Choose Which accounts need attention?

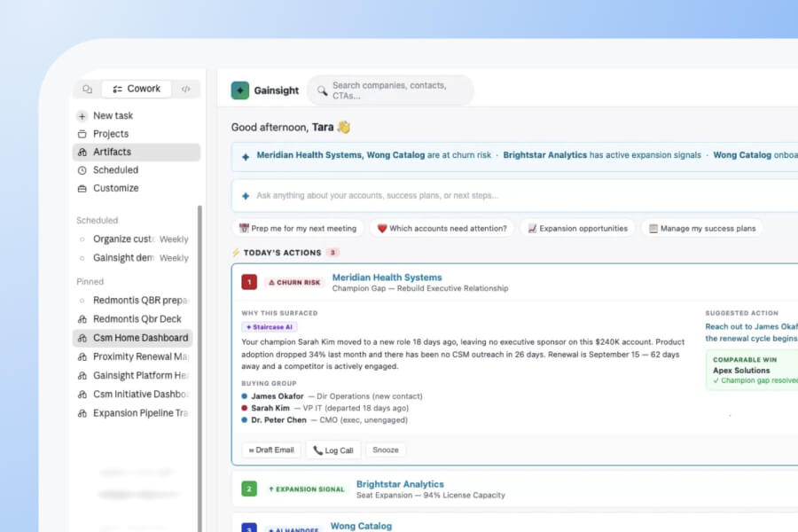(442, 229)
